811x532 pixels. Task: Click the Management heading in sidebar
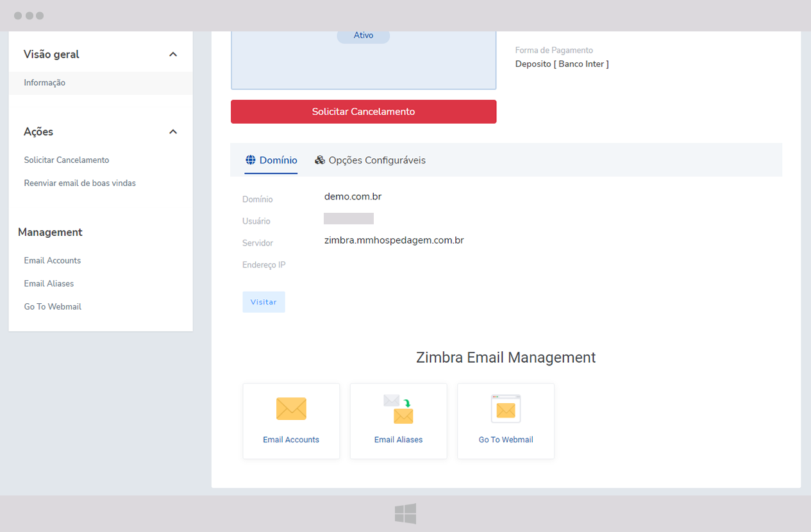pos(50,232)
